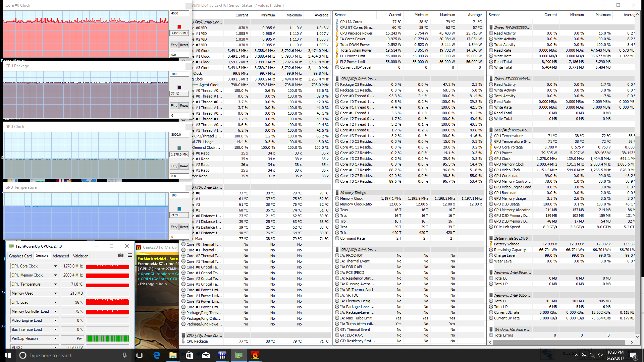Viewport: 644px width, 362px height.
Task: Click Fit y in the GPU Temperature graph
Action: tap(174, 227)
